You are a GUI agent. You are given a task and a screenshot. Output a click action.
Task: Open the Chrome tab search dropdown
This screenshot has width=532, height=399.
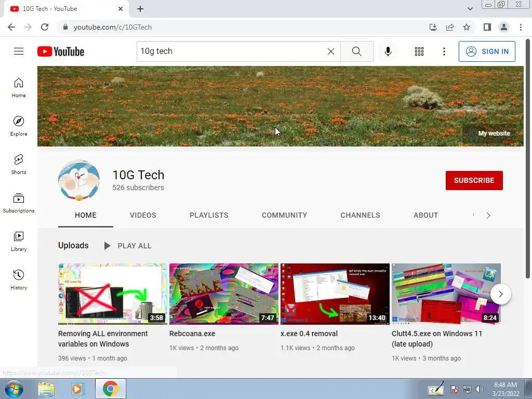[x=470, y=9]
